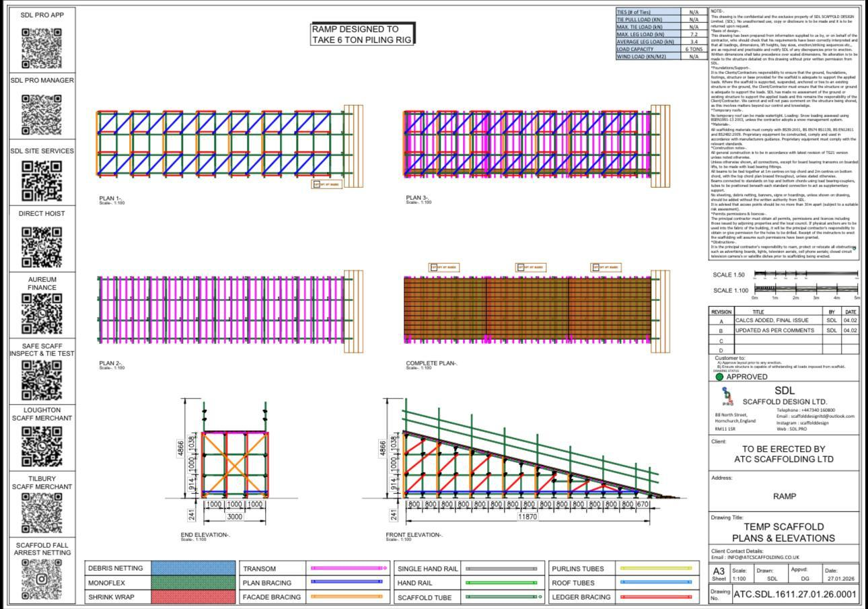Click the 'PLAN 2-.' view label

[112, 363]
